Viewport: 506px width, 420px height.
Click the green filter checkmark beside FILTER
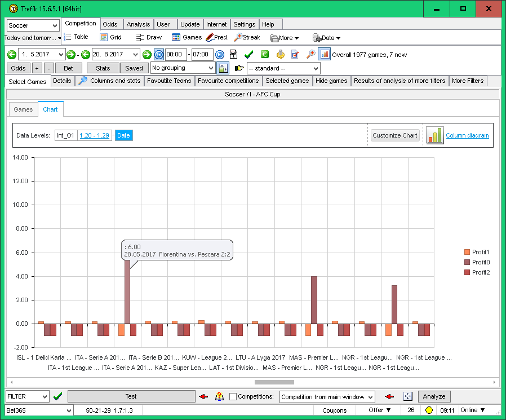(x=57, y=396)
